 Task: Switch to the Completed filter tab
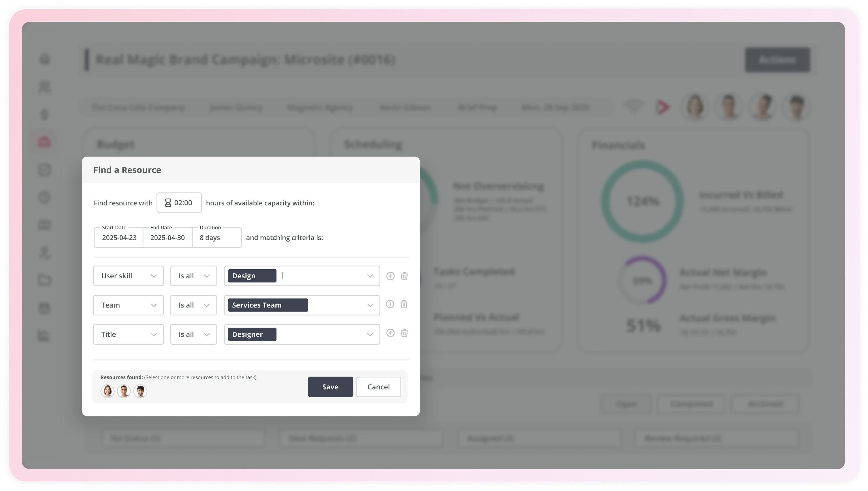click(691, 404)
